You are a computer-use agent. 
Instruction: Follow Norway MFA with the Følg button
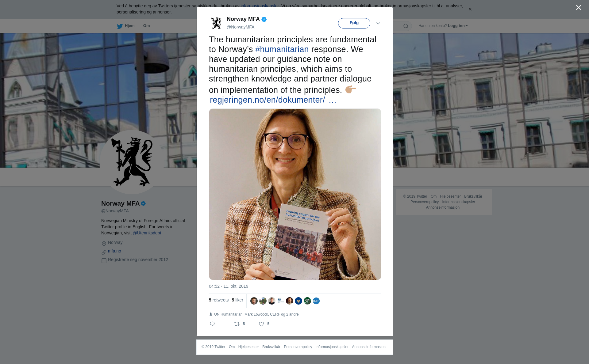click(354, 23)
